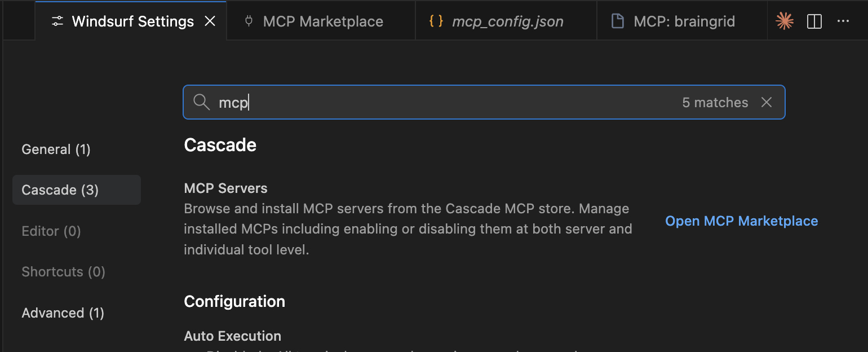868x352 pixels.
Task: Select the Cascade (3) category
Action: pyautogui.click(x=60, y=190)
